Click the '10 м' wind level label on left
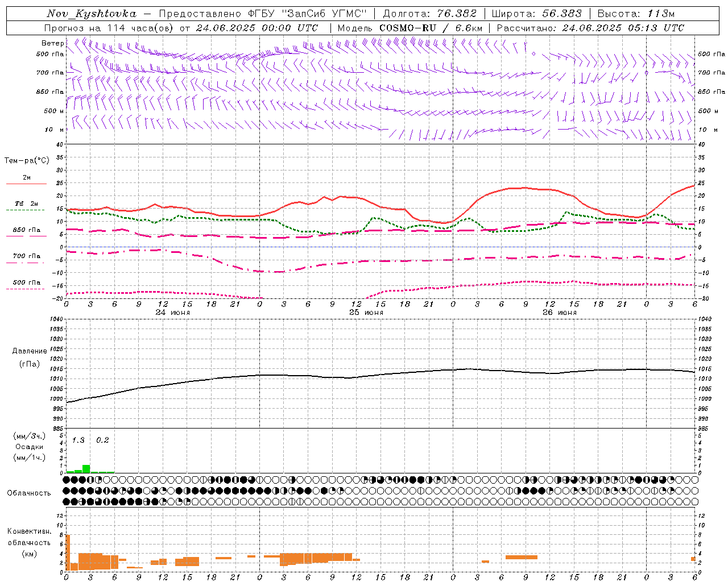The height and width of the screenshot is (582, 728). 54,130
